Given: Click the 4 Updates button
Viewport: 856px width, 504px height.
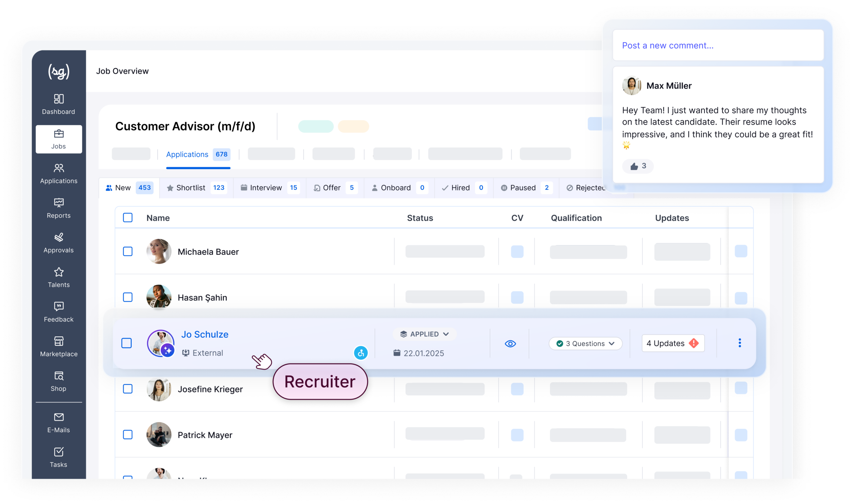Looking at the screenshot, I should tap(672, 343).
